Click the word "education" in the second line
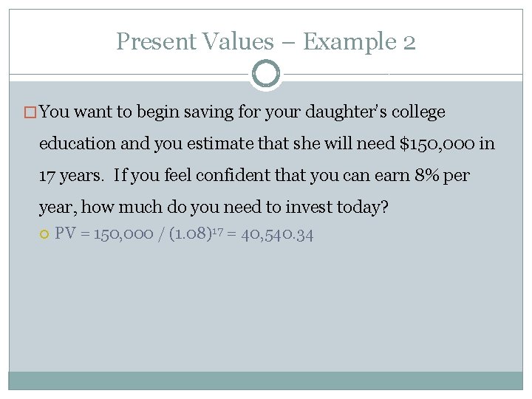The height and width of the screenshot is (399, 532). coord(76,145)
